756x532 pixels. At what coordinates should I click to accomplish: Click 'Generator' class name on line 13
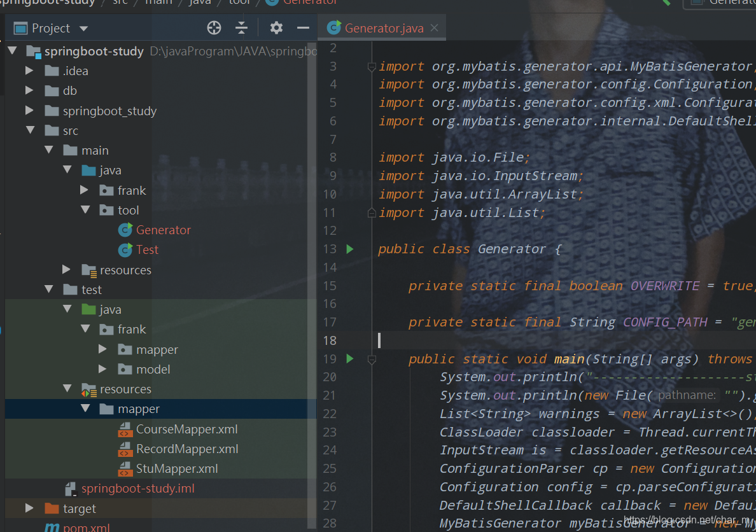point(512,249)
